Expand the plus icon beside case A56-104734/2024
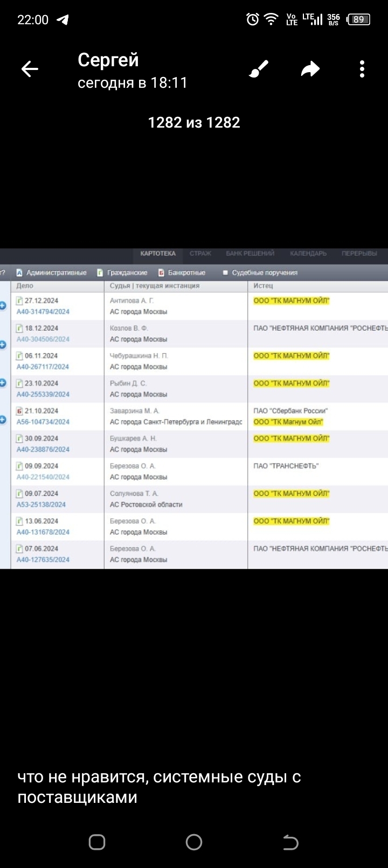Image resolution: width=388 pixels, height=868 pixels. (x=3, y=419)
